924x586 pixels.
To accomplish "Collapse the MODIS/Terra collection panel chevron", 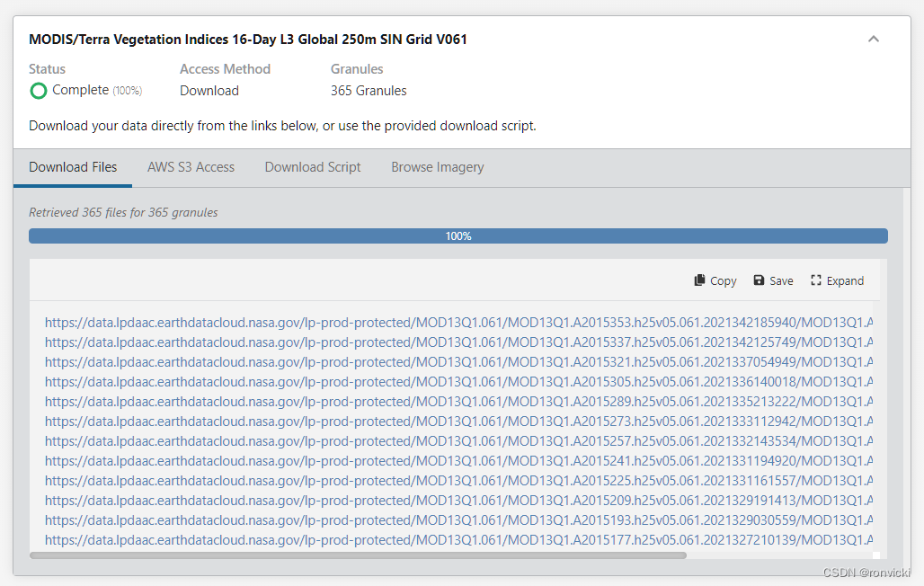I will [x=874, y=40].
